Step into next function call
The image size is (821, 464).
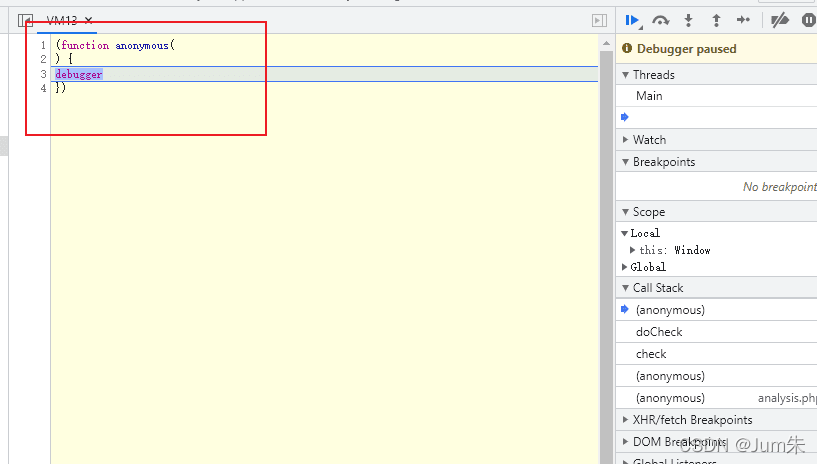688,20
